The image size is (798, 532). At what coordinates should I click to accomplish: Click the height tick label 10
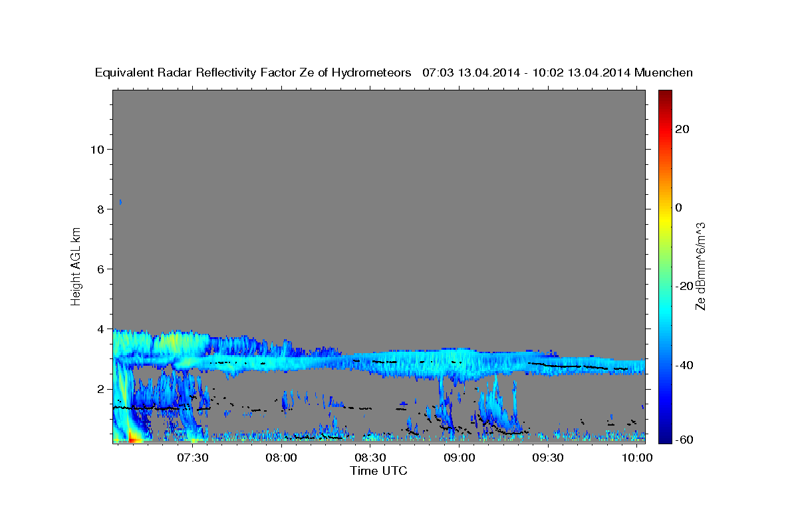(x=98, y=149)
